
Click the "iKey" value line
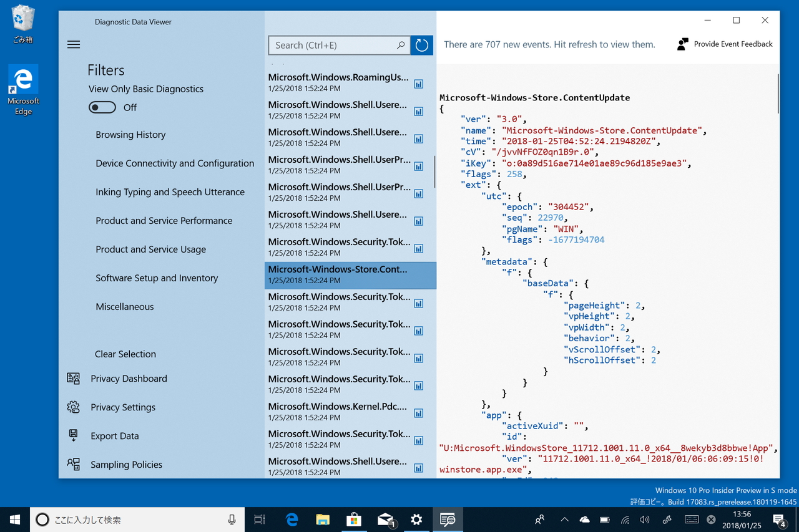click(x=576, y=163)
